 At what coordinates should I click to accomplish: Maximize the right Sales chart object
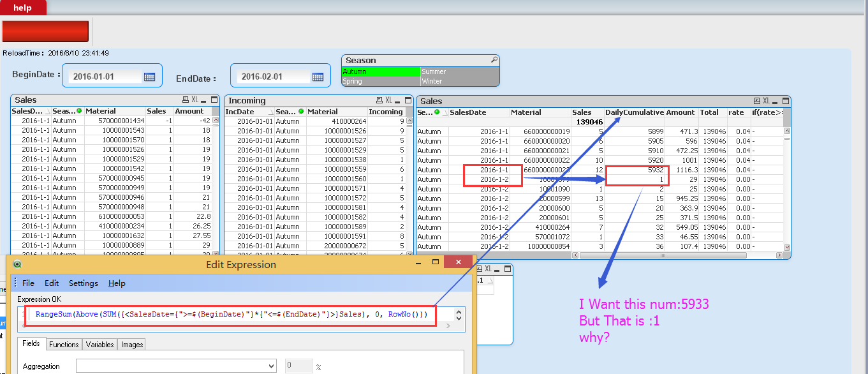[785, 101]
